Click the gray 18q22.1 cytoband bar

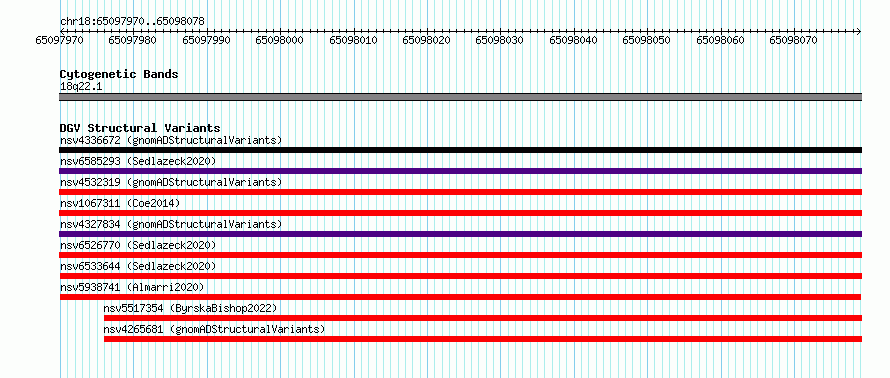(x=460, y=97)
